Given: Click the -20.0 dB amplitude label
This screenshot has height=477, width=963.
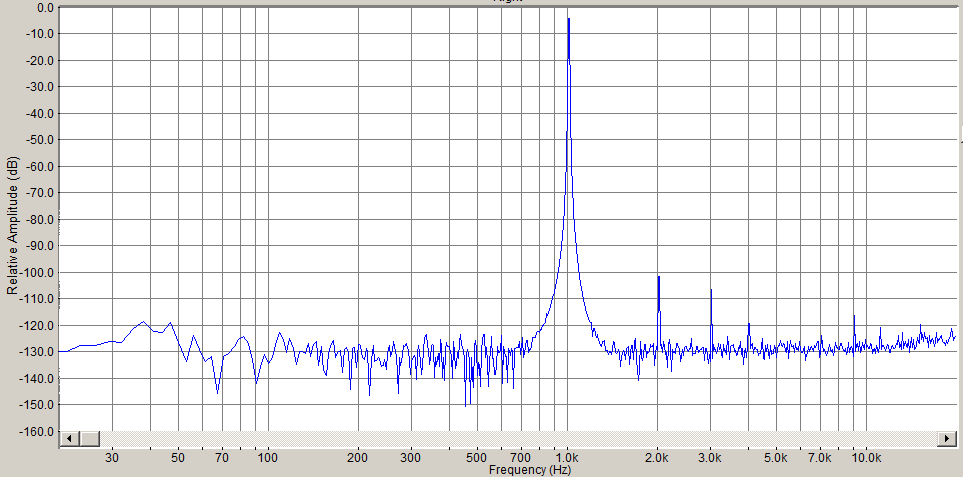Looking at the screenshot, I should click(41, 60).
